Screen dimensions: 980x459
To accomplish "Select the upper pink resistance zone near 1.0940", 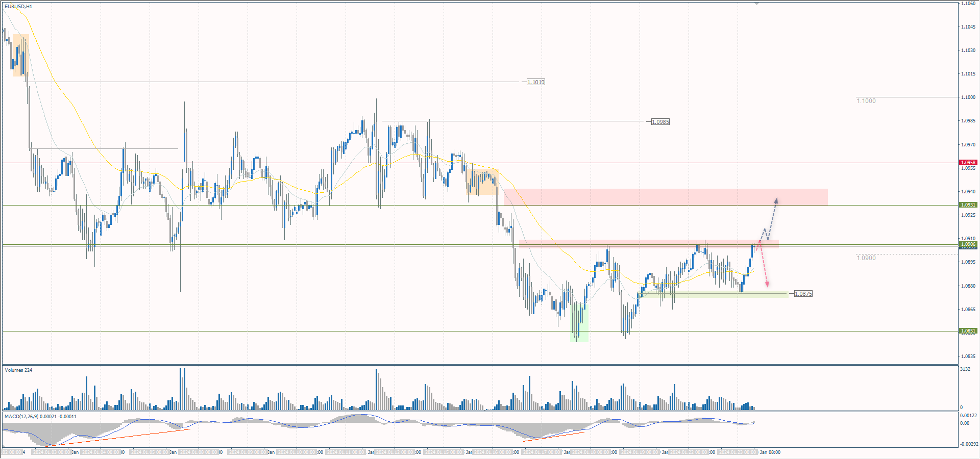I will pyautogui.click(x=666, y=197).
